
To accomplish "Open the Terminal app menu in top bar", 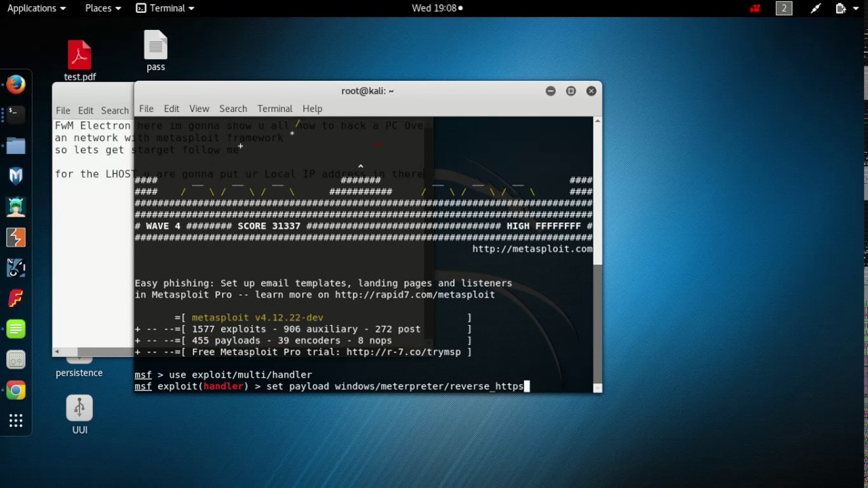I will coord(165,8).
